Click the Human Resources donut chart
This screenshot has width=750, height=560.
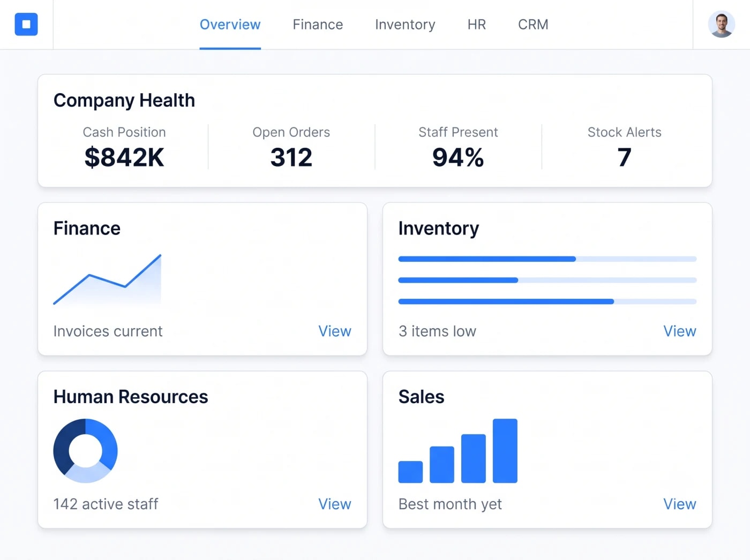(x=85, y=451)
